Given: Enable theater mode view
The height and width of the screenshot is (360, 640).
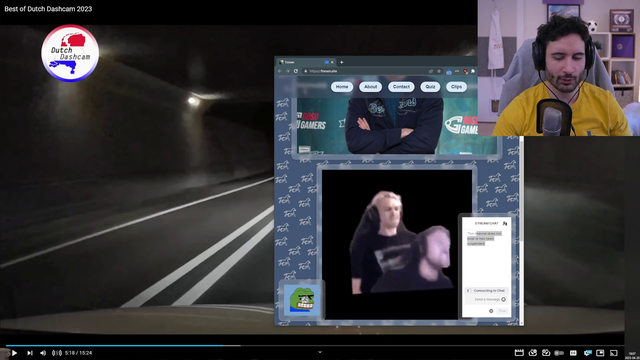Looking at the screenshot, I should [x=613, y=353].
